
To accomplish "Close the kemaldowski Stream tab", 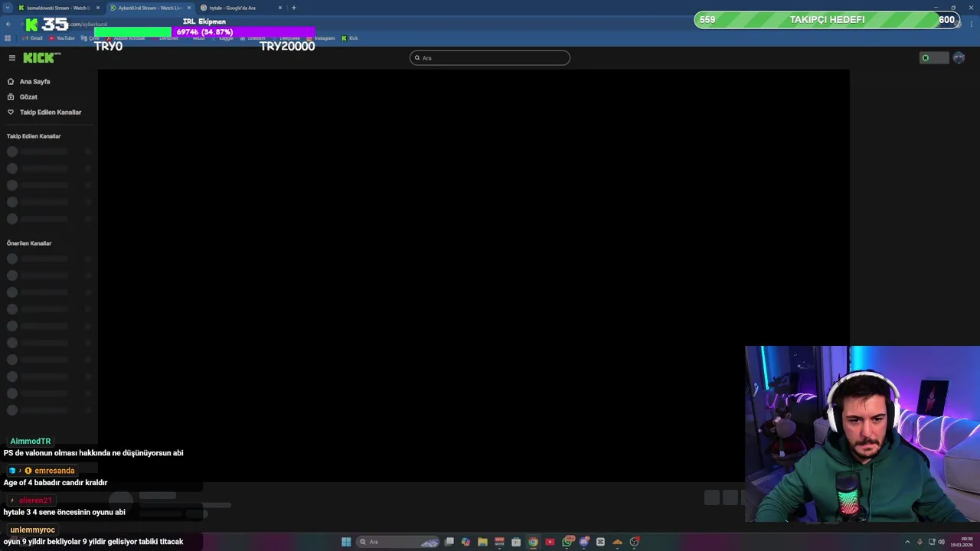I will tap(98, 8).
